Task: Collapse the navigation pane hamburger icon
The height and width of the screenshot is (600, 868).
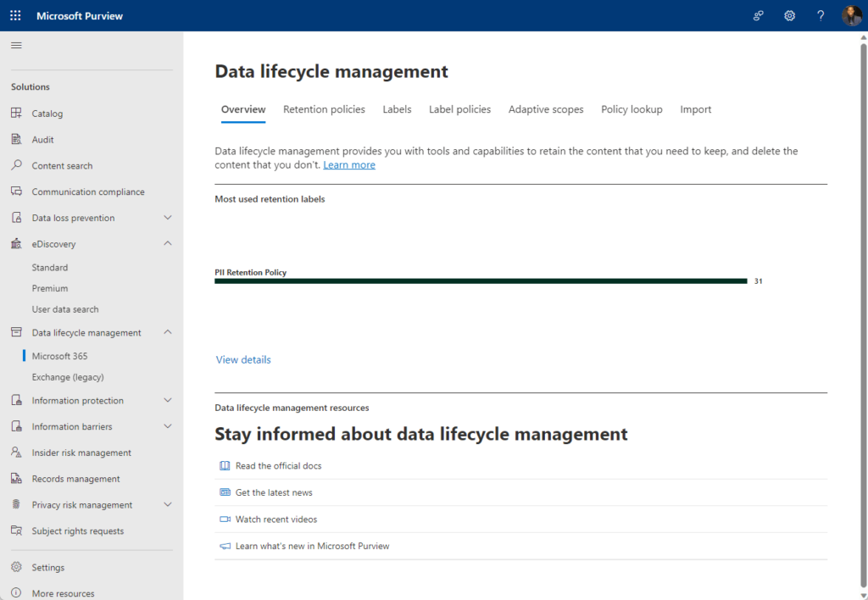Action: tap(16, 46)
